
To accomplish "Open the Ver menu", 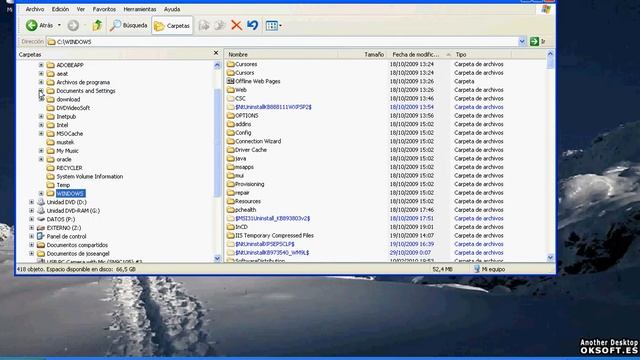I will coord(81,9).
